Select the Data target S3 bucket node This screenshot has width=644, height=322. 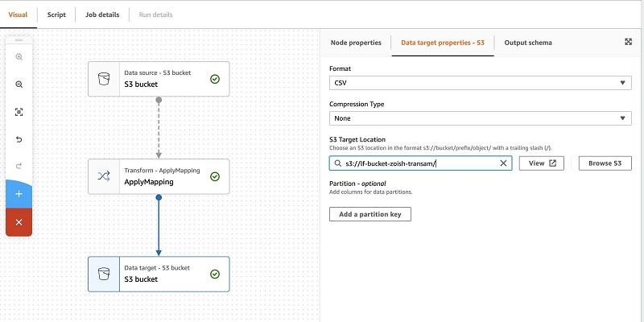(x=159, y=274)
